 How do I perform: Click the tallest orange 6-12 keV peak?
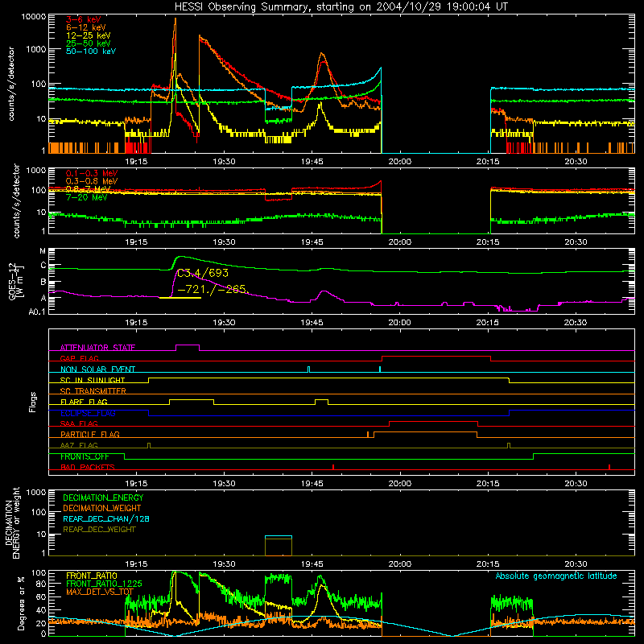click(175, 19)
